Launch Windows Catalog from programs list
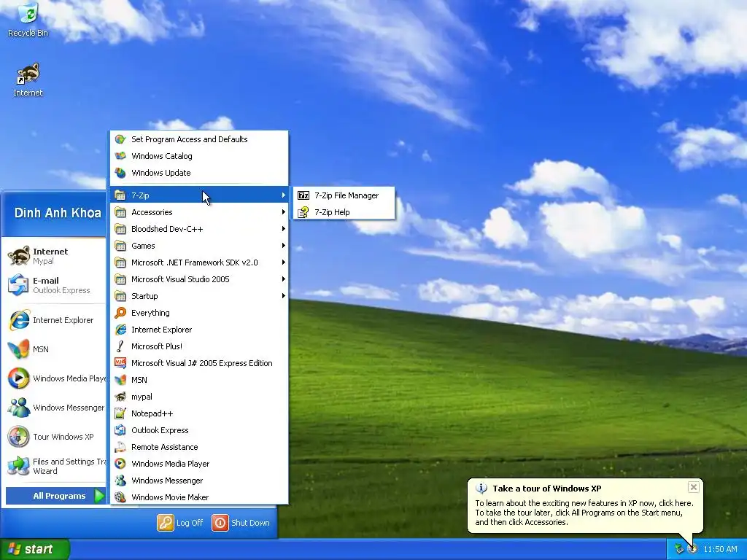747x560 pixels. [199, 156]
